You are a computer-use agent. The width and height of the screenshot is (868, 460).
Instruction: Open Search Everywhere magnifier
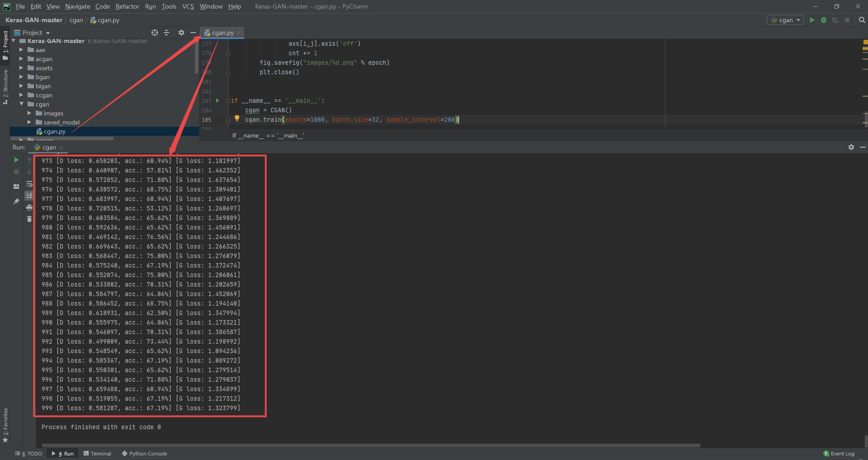click(862, 20)
